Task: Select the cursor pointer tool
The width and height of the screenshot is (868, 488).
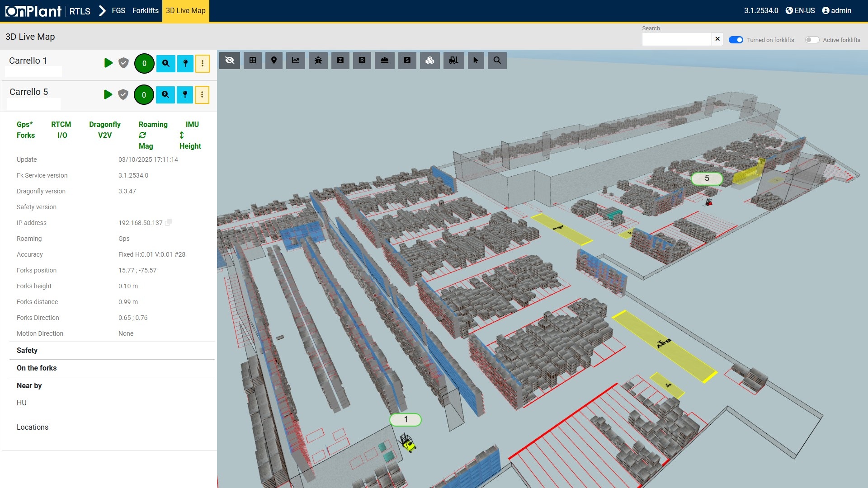Action: (x=476, y=60)
